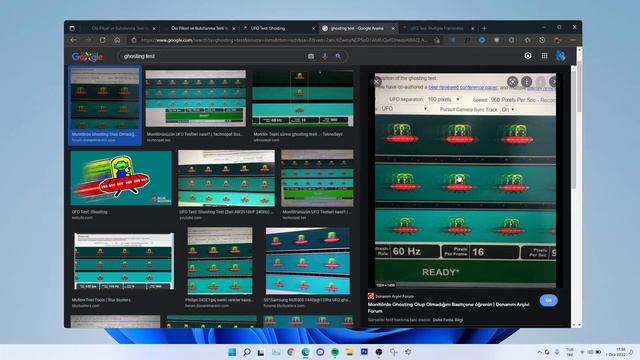
Task: Click the magnifier search icon in search box
Action: point(338,56)
